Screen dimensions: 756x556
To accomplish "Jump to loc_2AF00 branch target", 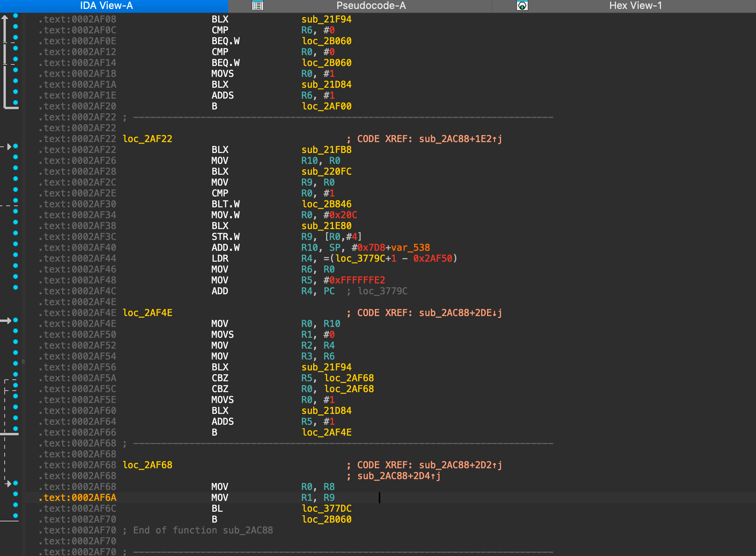I will pos(326,106).
